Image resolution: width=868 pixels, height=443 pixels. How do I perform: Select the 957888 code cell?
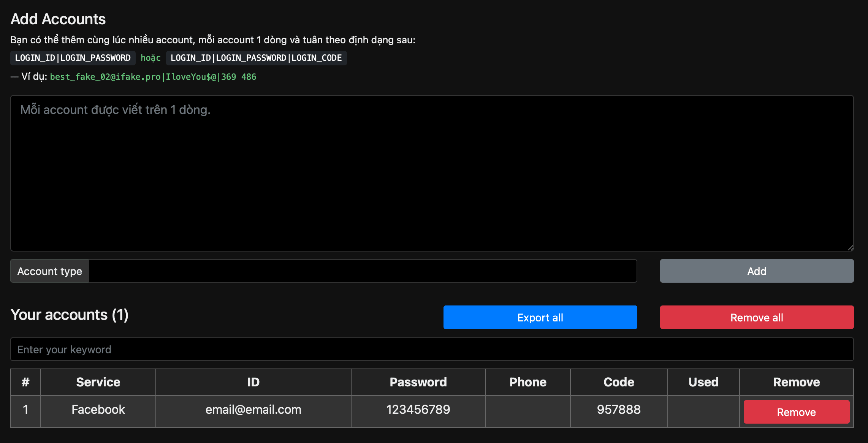619,410
